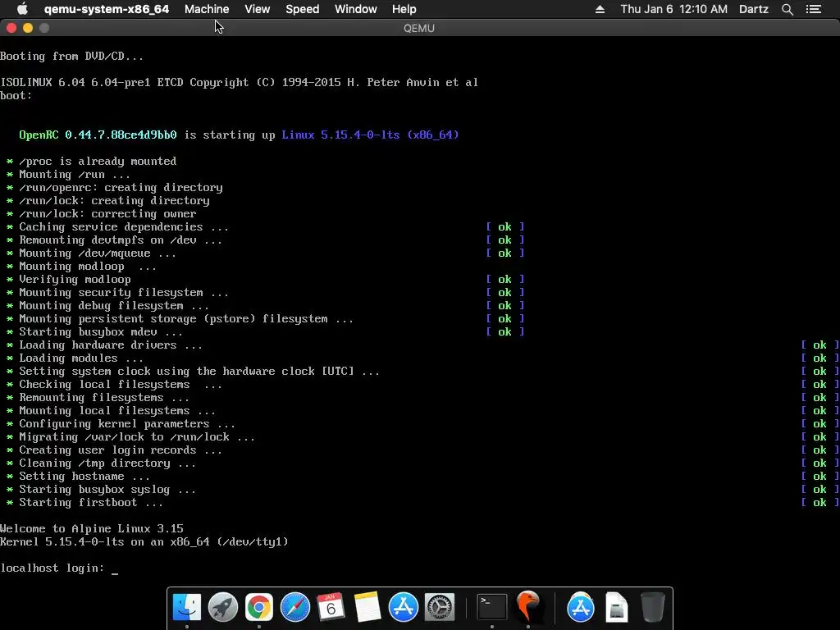Viewport: 840px width, 630px height.
Task: Open Calendar from the Dock
Action: click(331, 607)
